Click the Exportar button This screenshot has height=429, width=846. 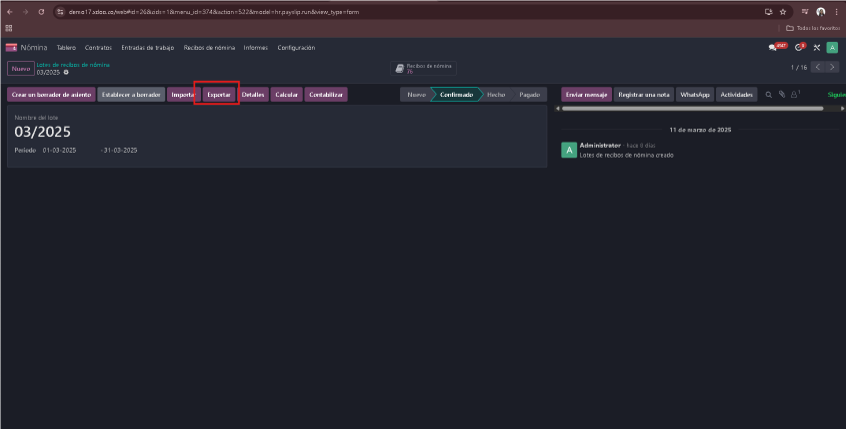click(219, 94)
